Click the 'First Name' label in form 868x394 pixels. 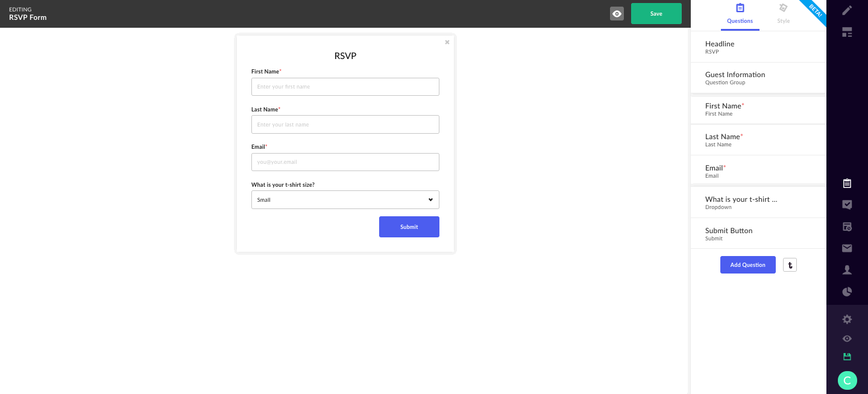[266, 72]
